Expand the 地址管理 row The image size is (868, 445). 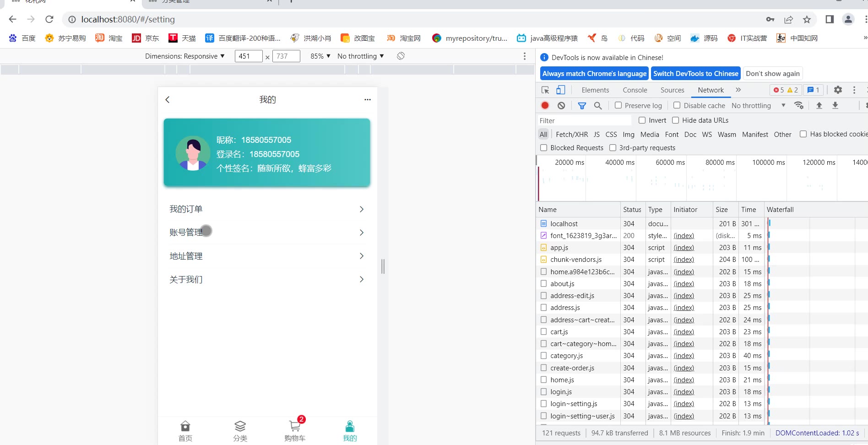click(x=267, y=256)
